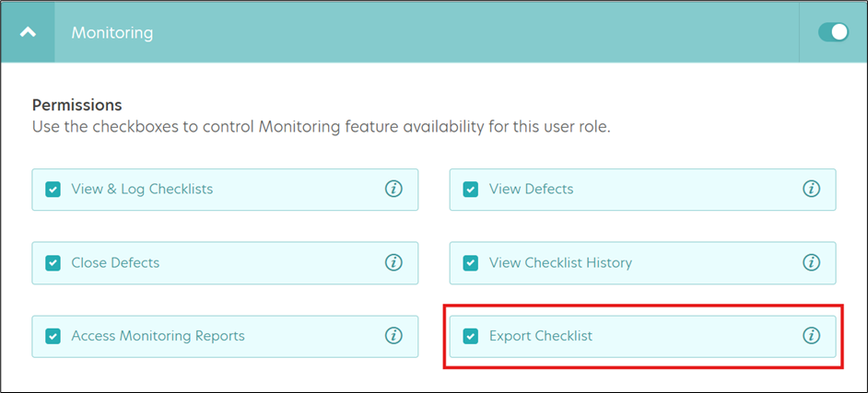Image resolution: width=868 pixels, height=393 pixels.
Task: Uncheck the View Defects checkbox
Action: [471, 190]
